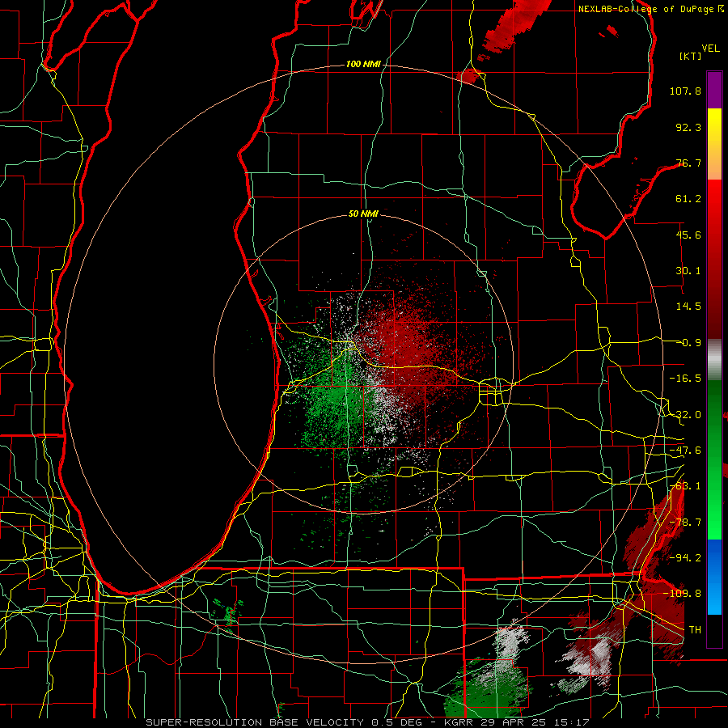728x728 pixels.
Task: Click the 76.7 velocity scale value
Action: click(688, 163)
